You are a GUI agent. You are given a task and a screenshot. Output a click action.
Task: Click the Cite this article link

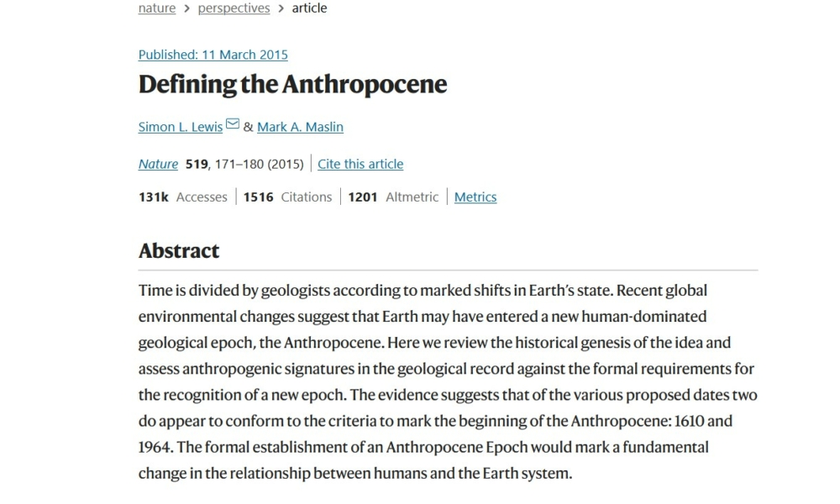[360, 164]
